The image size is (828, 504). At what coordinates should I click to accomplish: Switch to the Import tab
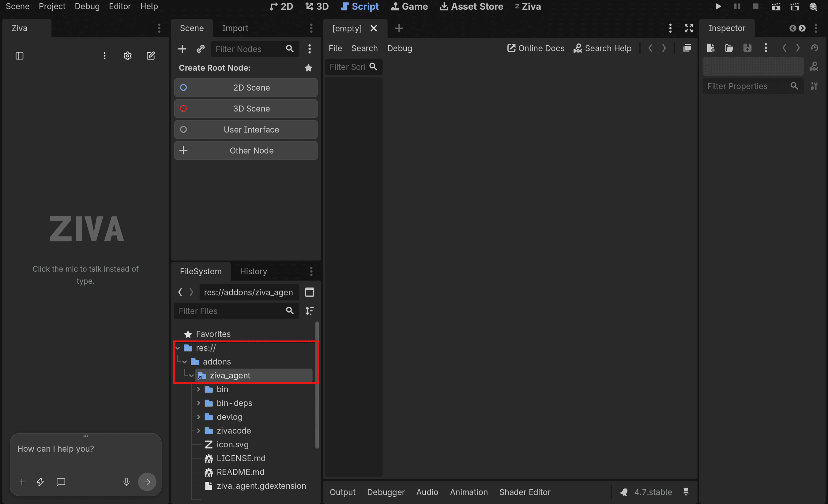point(235,28)
